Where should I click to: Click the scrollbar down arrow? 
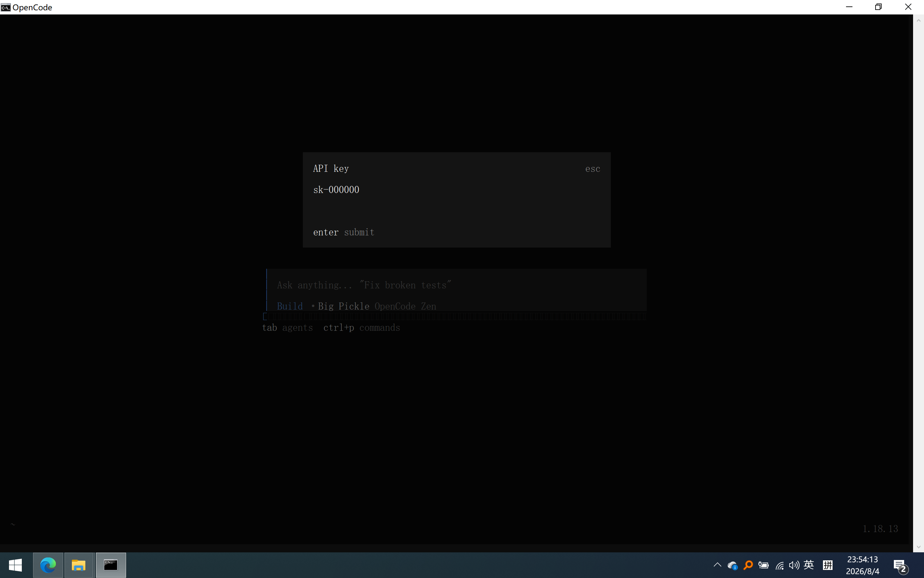(x=919, y=547)
